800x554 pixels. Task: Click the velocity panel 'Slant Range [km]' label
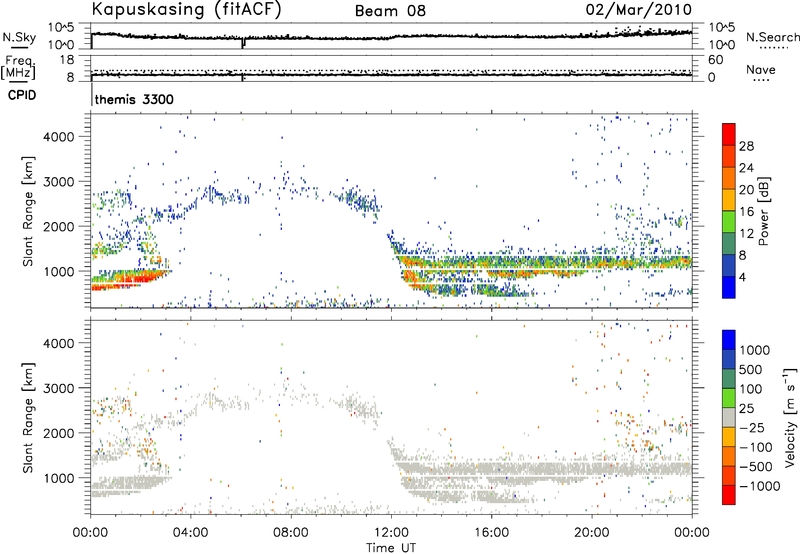(28, 417)
